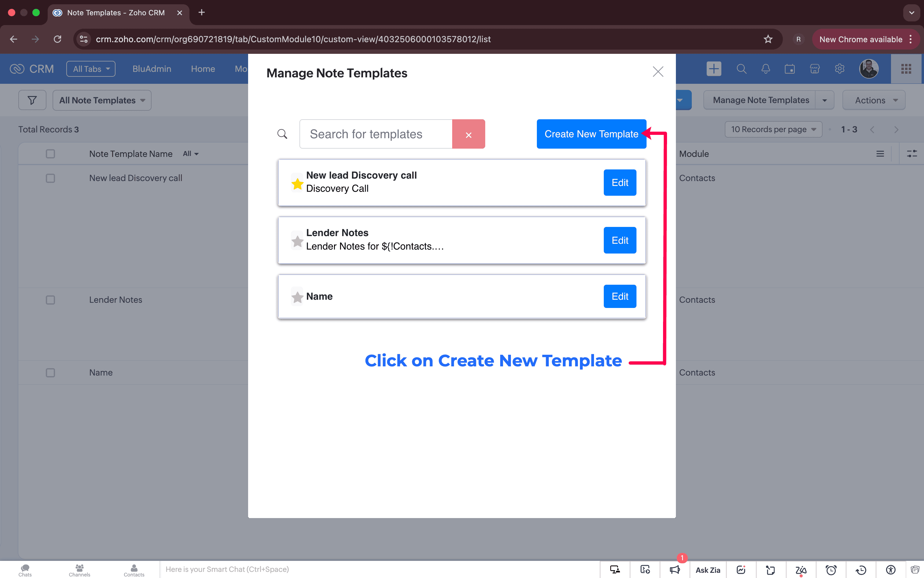Click the quick create plus icon
Screen dimensions: 924x578
click(x=713, y=69)
